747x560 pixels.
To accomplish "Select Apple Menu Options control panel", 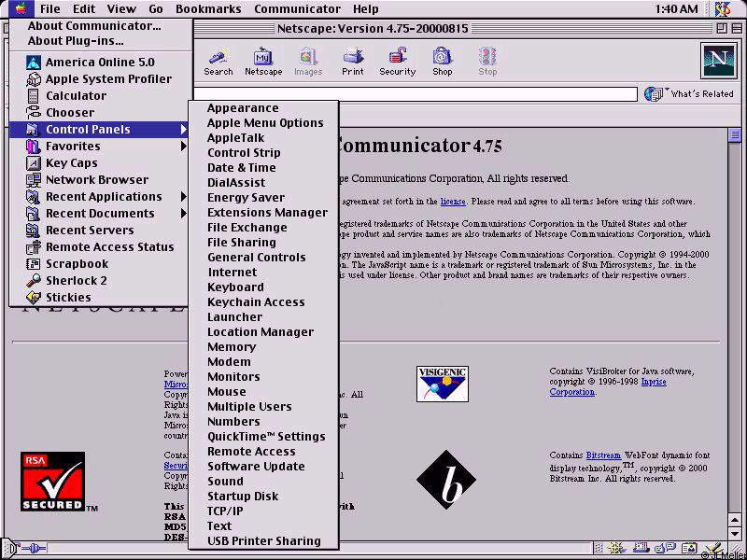I will tap(263, 123).
